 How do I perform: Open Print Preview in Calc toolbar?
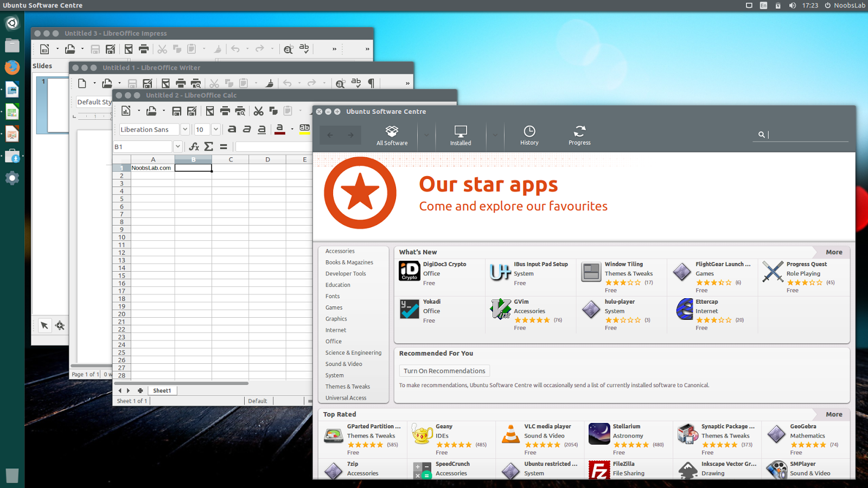point(240,111)
